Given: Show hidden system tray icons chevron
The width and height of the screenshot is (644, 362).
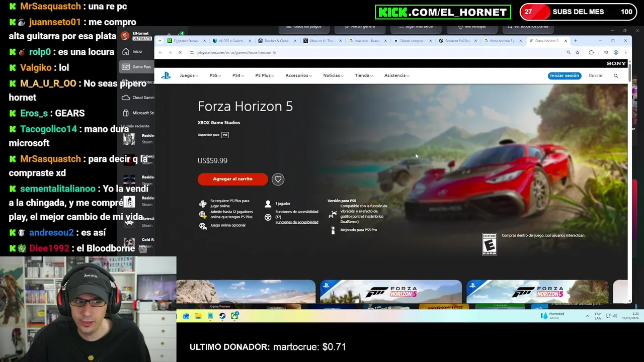Looking at the screenshot, I should pyautogui.click(x=587, y=316).
